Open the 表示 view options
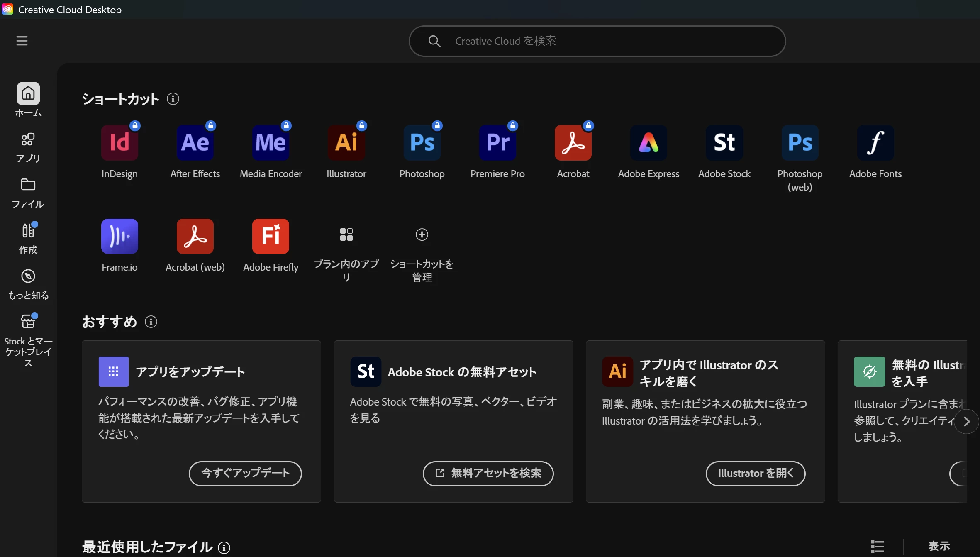 pos(939,546)
